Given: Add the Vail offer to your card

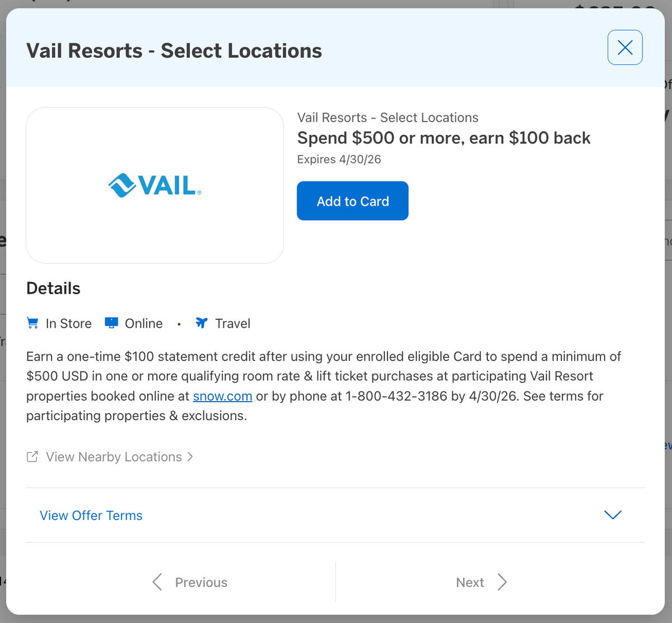Looking at the screenshot, I should [x=352, y=201].
